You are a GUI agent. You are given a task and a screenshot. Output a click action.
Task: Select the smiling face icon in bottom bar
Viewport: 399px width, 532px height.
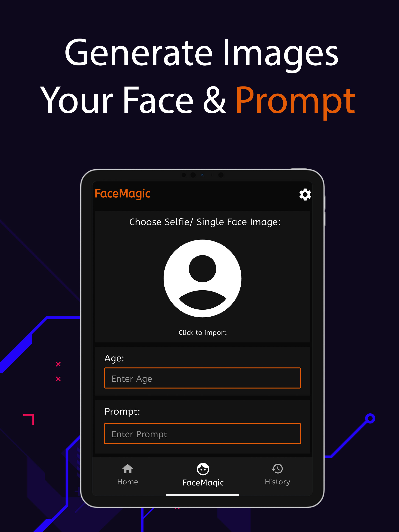(x=203, y=469)
